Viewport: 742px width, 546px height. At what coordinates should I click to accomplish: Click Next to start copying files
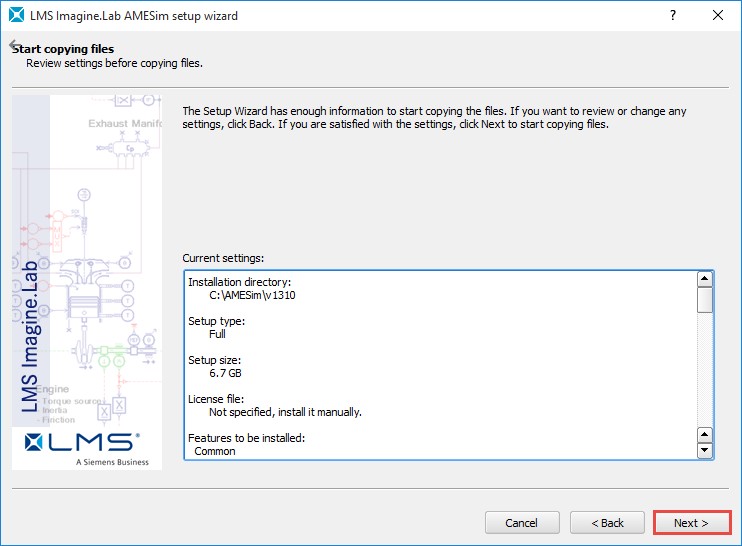click(x=691, y=523)
